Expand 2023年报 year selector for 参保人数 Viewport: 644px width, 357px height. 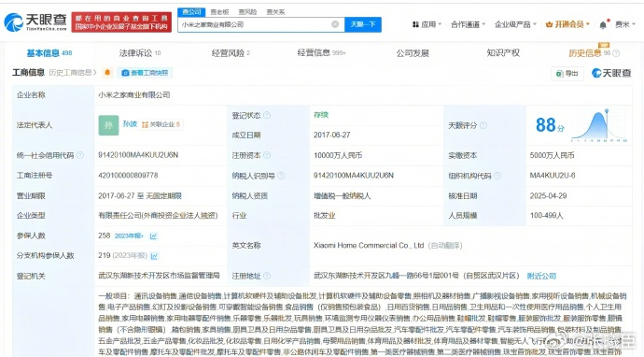coord(129,236)
